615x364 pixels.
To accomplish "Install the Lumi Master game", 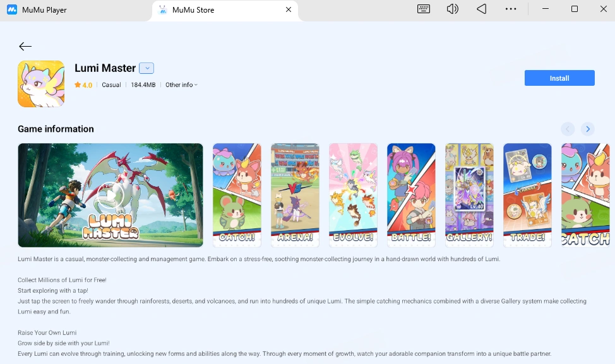I will [x=559, y=78].
